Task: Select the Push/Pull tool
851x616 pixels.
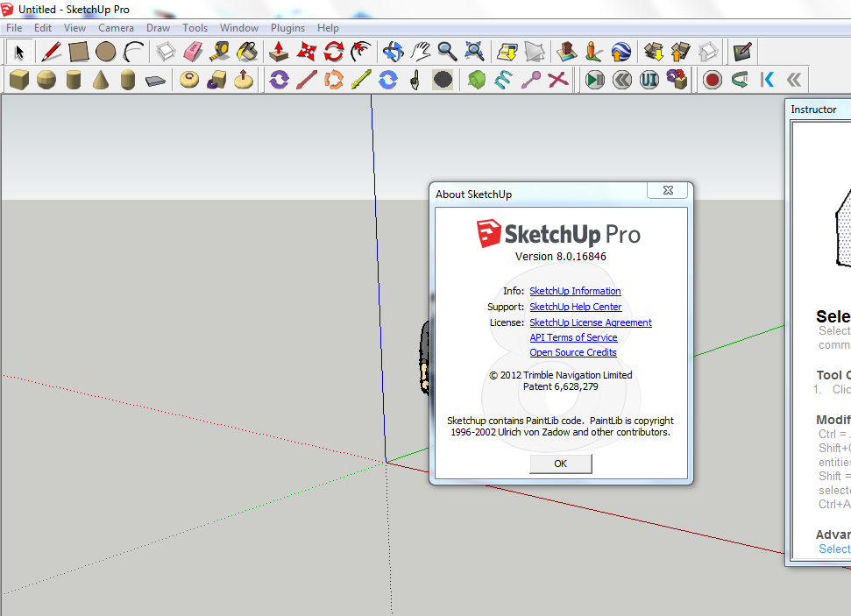Action: (x=279, y=52)
